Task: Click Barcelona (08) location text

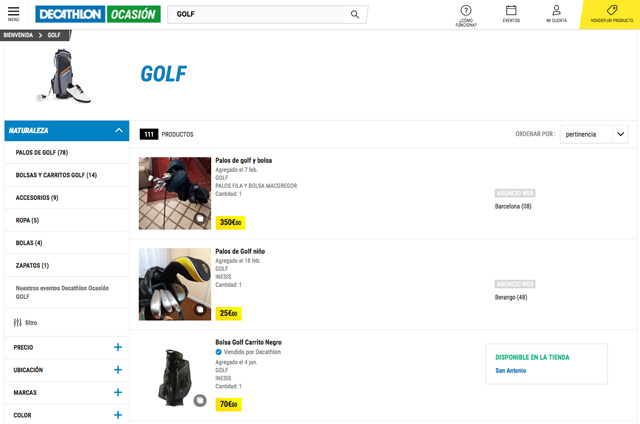Action: coord(513,206)
